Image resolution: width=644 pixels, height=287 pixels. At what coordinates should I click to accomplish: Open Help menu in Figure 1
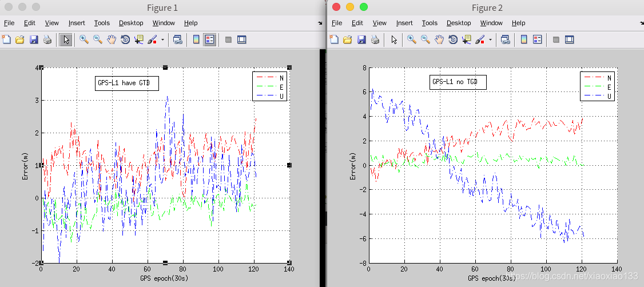(x=190, y=23)
